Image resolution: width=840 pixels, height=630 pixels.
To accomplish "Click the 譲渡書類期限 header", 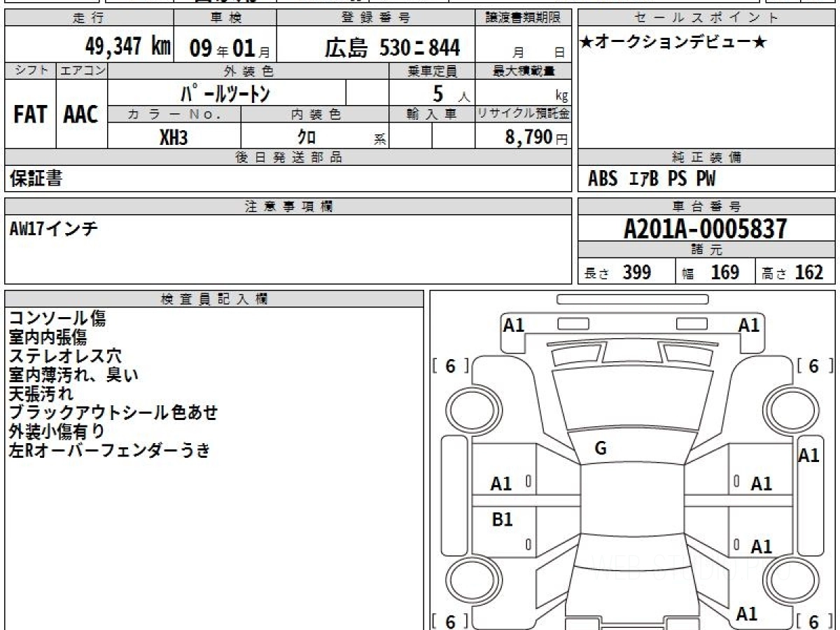I will pos(524,18).
